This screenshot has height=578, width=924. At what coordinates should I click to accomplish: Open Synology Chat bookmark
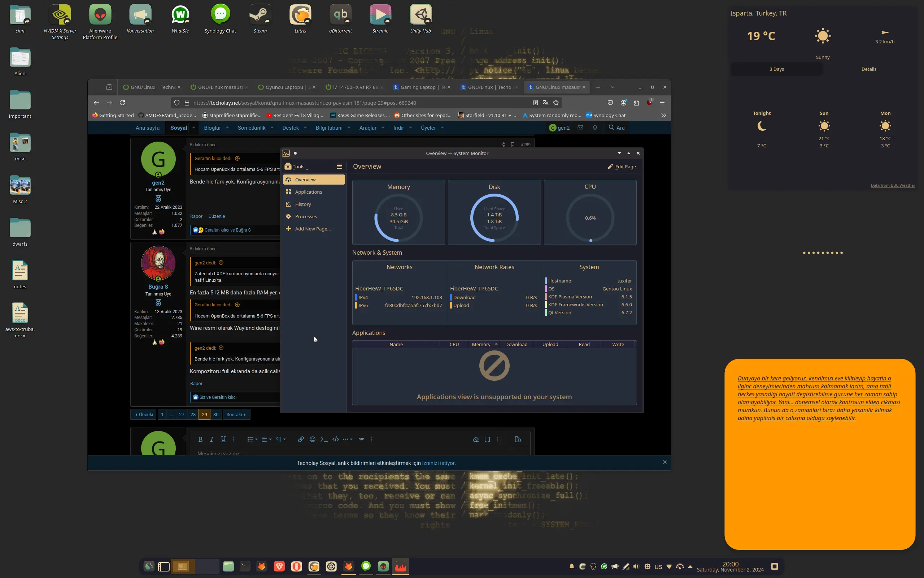606,115
